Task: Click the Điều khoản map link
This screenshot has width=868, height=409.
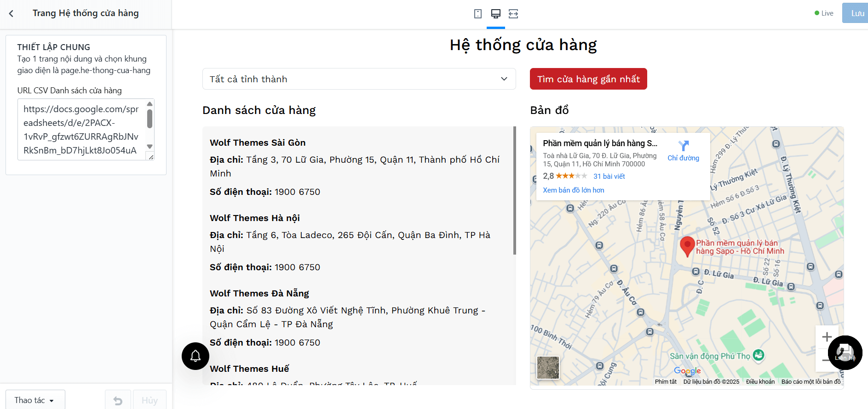Action: pyautogui.click(x=760, y=381)
